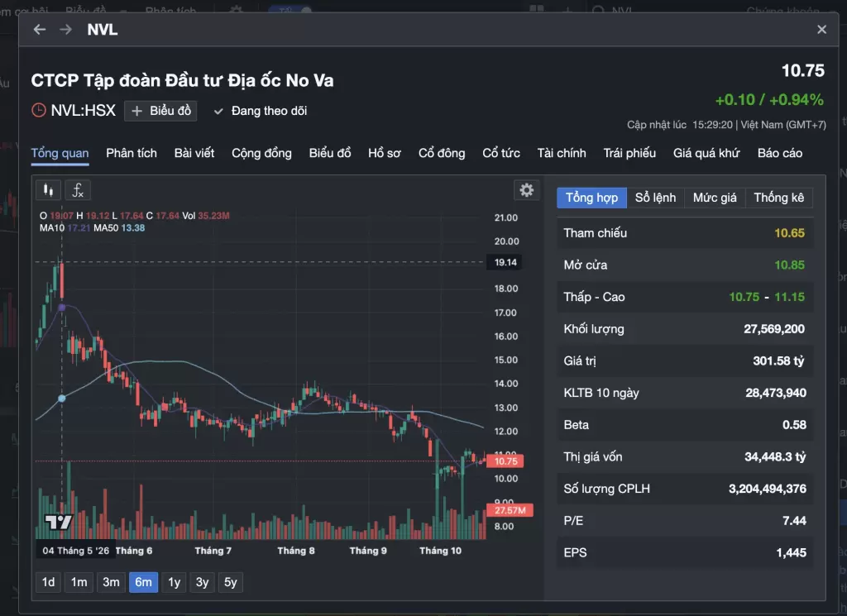Click the 04 Tháng 5 '26 date label
847x616 pixels.
coord(75,551)
